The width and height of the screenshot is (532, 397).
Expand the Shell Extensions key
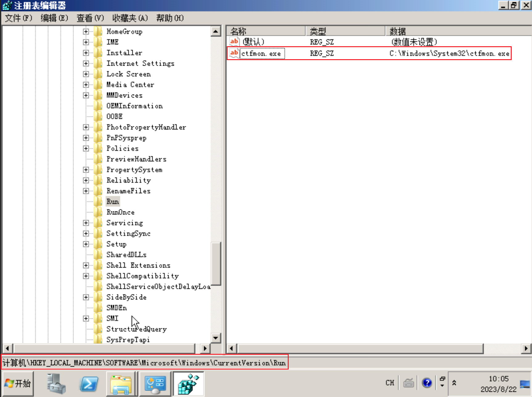[x=86, y=265]
